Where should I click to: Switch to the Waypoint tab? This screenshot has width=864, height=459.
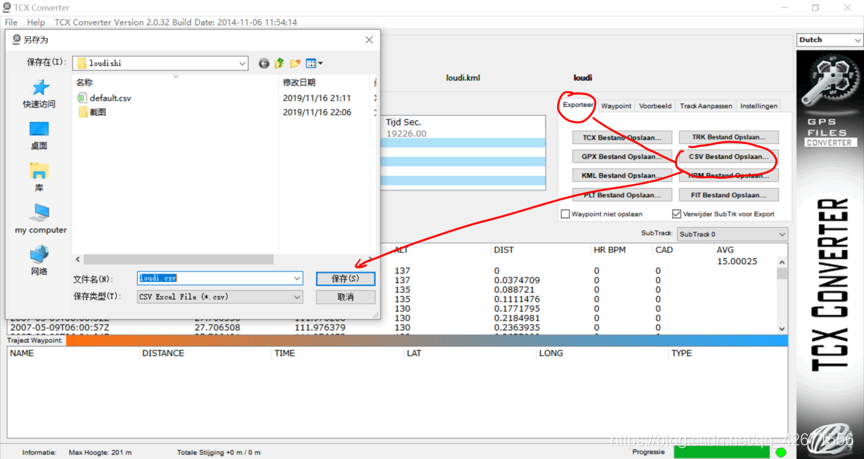tap(616, 106)
